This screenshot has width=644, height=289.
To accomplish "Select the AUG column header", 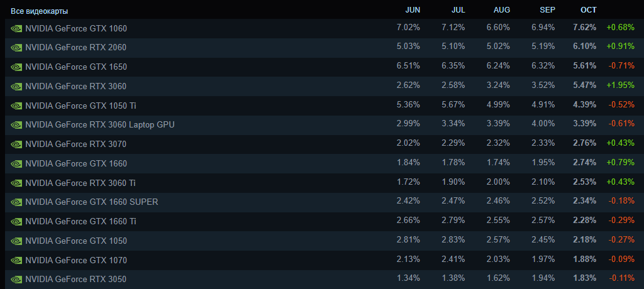I will (502, 10).
